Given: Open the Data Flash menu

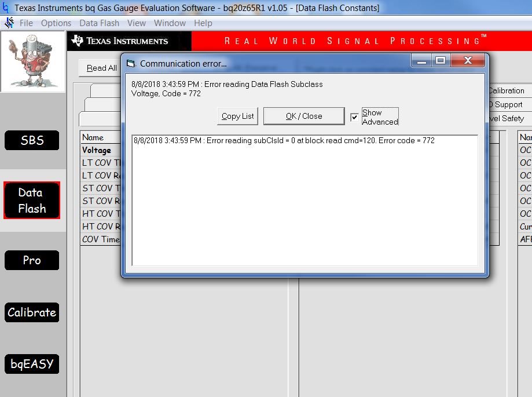Looking at the screenshot, I should click(x=99, y=23).
